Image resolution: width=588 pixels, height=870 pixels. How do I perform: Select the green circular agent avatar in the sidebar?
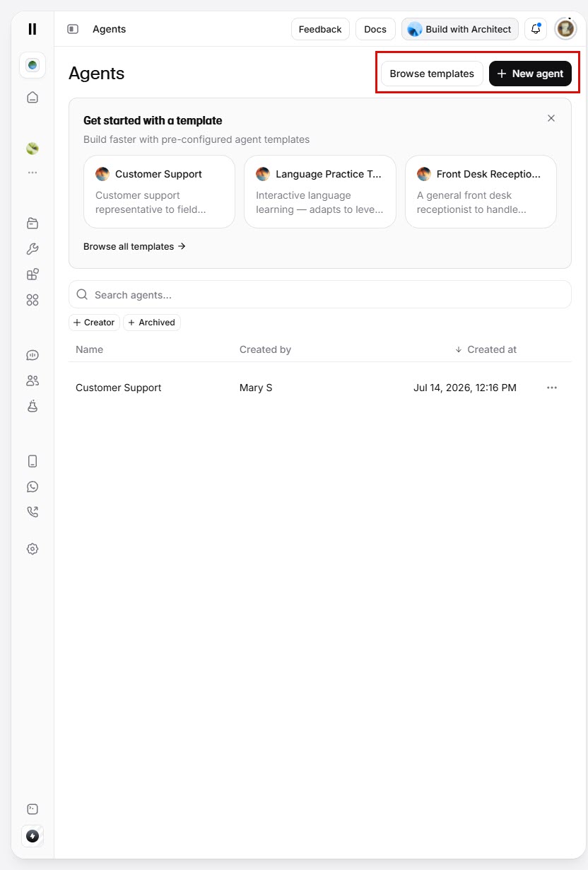tap(33, 149)
